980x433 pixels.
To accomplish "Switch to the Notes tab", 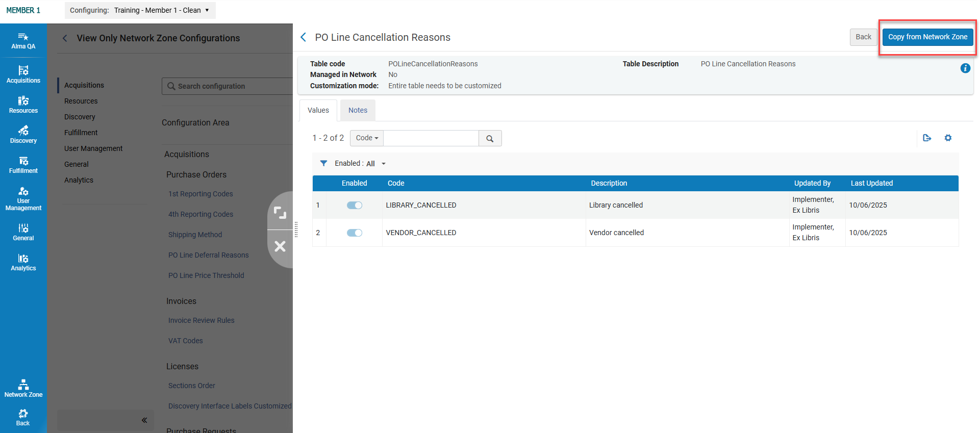I will point(358,110).
